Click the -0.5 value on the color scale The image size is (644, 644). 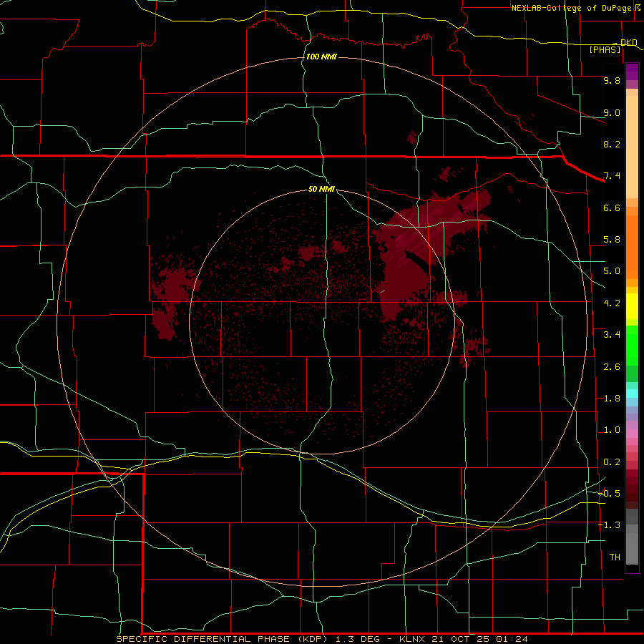pyautogui.click(x=609, y=494)
